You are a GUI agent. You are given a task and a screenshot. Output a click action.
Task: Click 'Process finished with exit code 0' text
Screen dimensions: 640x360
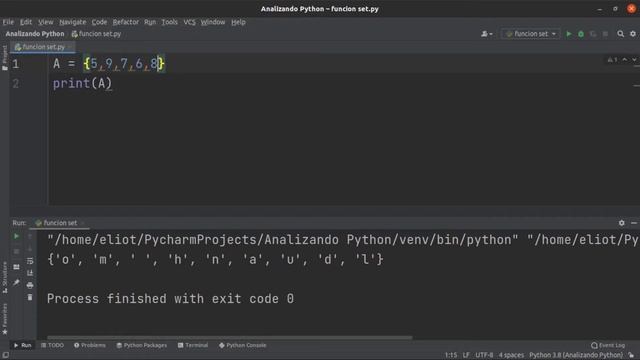click(170, 299)
